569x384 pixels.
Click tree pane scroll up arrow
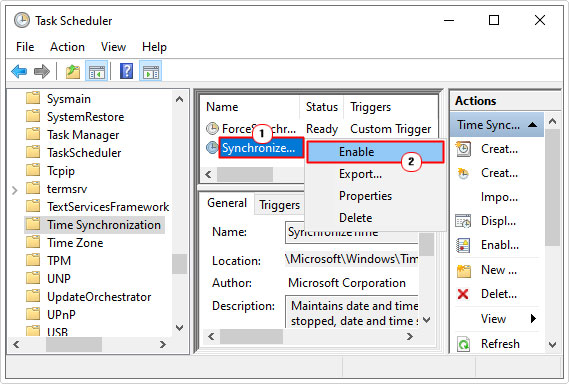pos(179,99)
